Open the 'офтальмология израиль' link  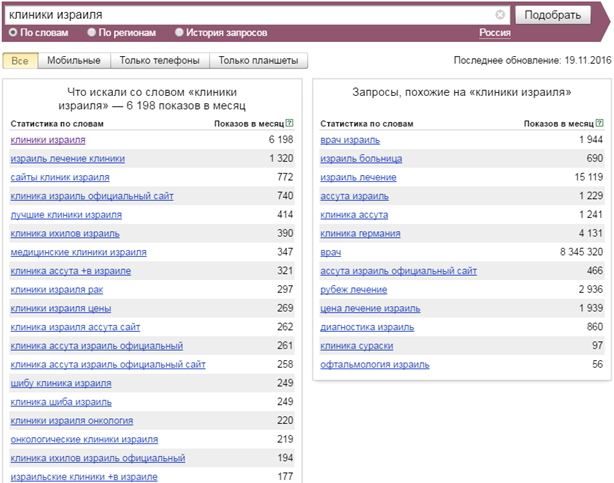tap(375, 365)
